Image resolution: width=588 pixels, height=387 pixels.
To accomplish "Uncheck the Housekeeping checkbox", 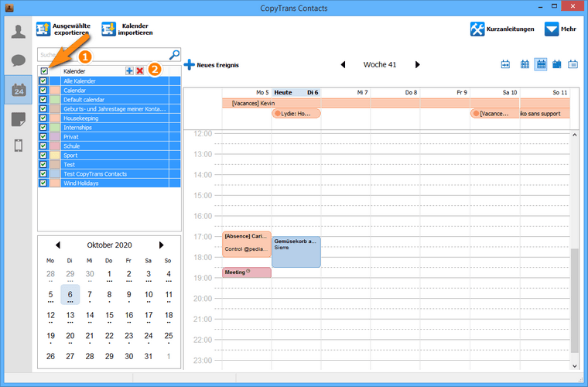I will pos(43,118).
